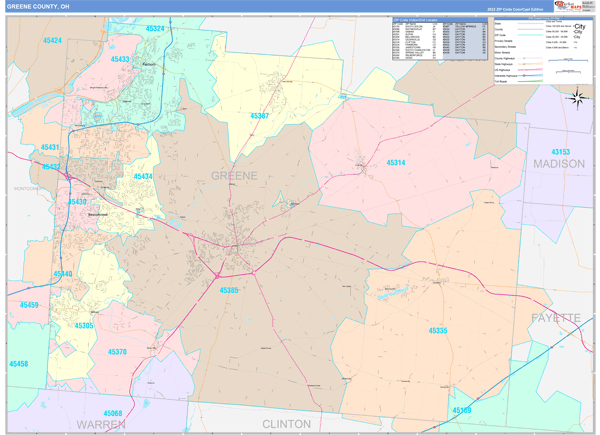Select ZIP code 45335 label
The image size is (600, 435).
click(x=438, y=330)
